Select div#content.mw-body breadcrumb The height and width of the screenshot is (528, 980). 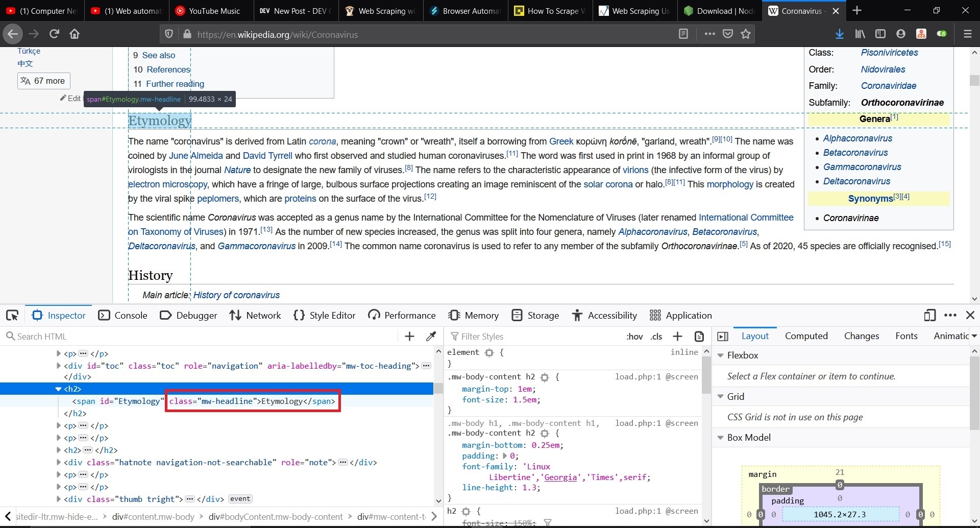153,517
